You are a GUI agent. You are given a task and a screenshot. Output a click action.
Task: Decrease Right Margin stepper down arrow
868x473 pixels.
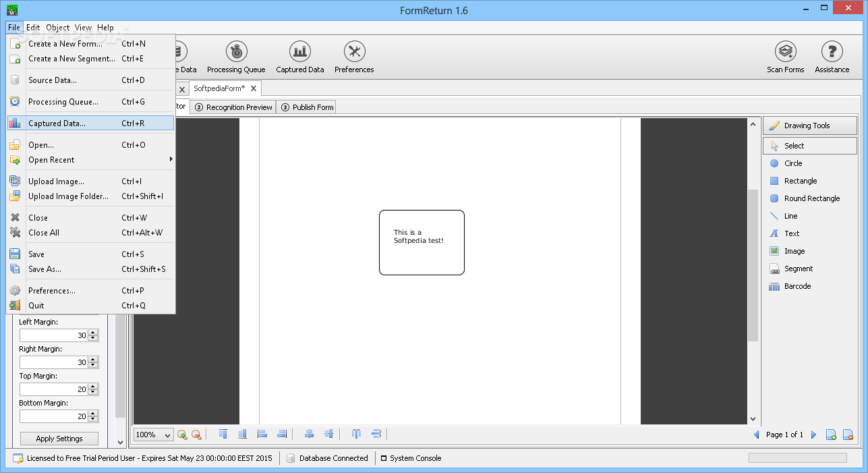pyautogui.click(x=93, y=366)
